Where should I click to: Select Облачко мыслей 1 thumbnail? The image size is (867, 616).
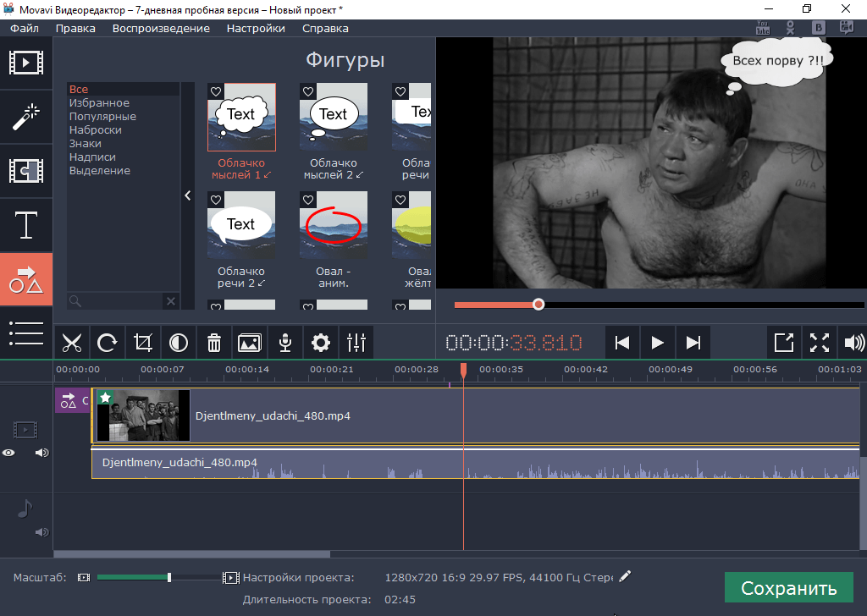241,117
